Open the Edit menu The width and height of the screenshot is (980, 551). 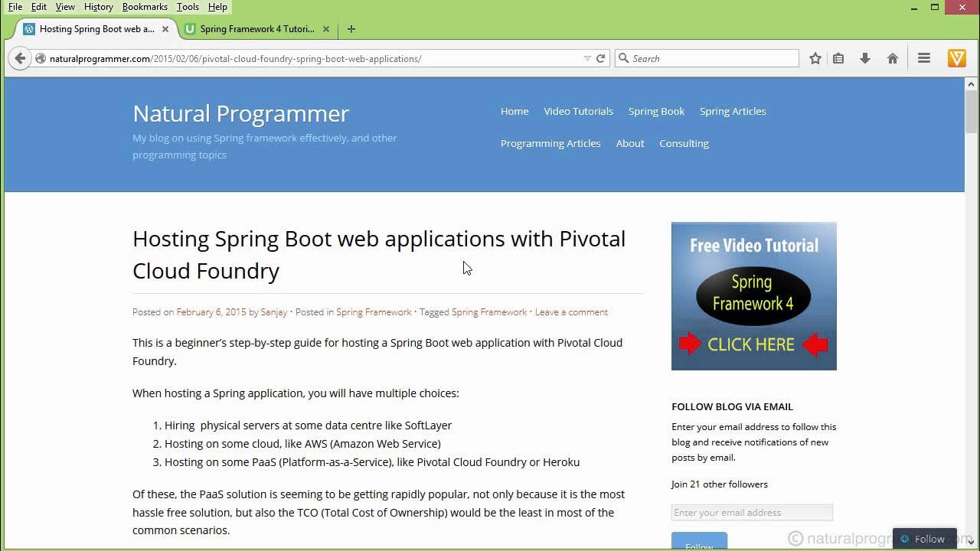coord(39,7)
